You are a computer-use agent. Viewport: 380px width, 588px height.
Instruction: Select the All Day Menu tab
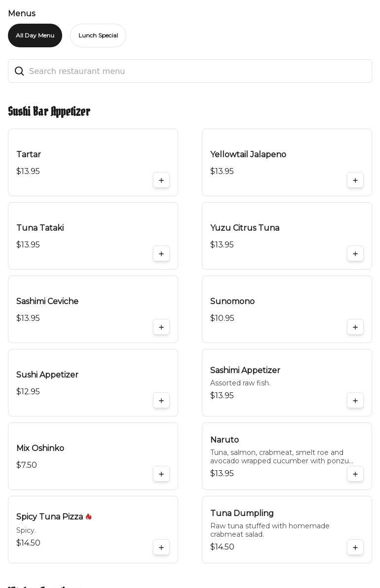click(x=35, y=35)
